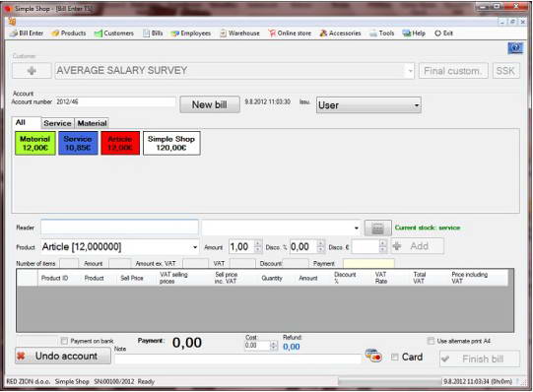Image resolution: width=533 pixels, height=392 pixels.
Task: Open the Accessories toolbar item
Action: (x=340, y=33)
